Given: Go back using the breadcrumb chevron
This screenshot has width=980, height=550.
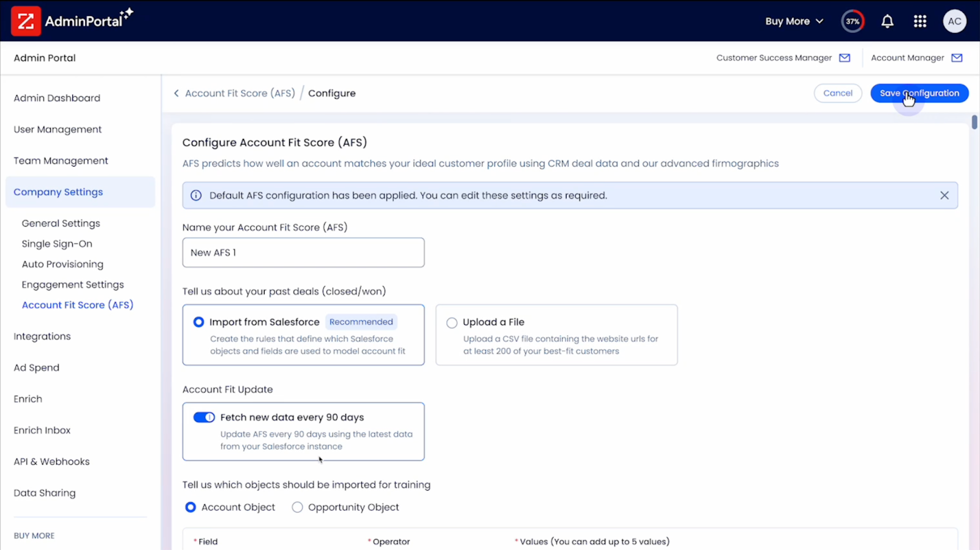Looking at the screenshot, I should click(176, 93).
